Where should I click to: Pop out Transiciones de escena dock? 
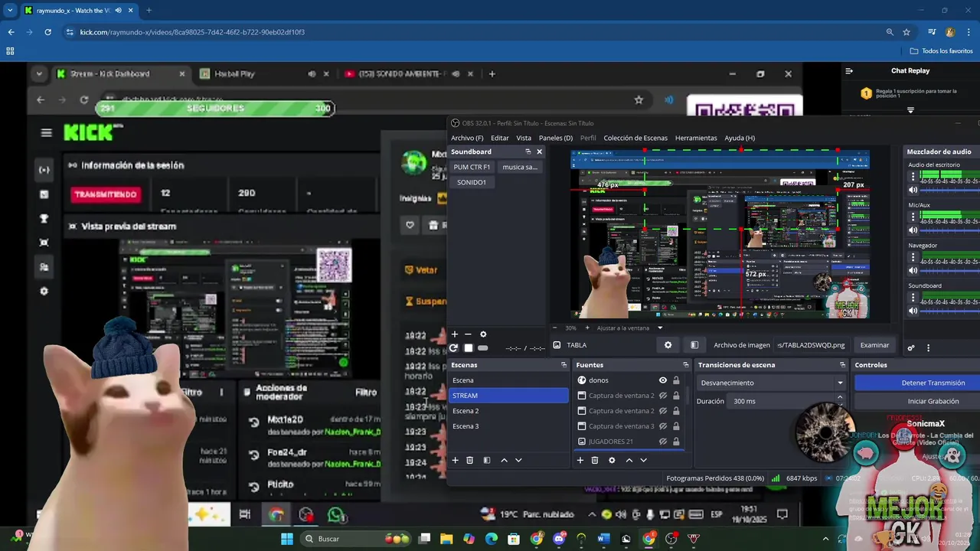point(842,365)
